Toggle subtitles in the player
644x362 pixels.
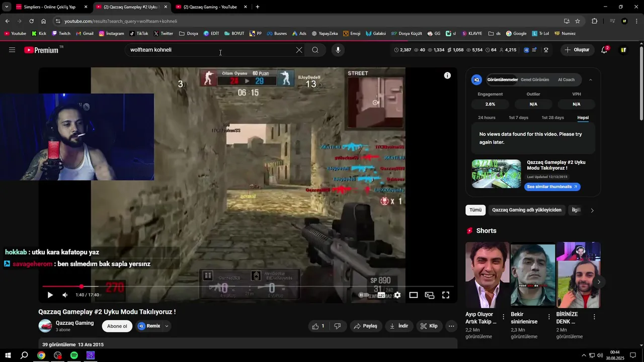click(381, 295)
